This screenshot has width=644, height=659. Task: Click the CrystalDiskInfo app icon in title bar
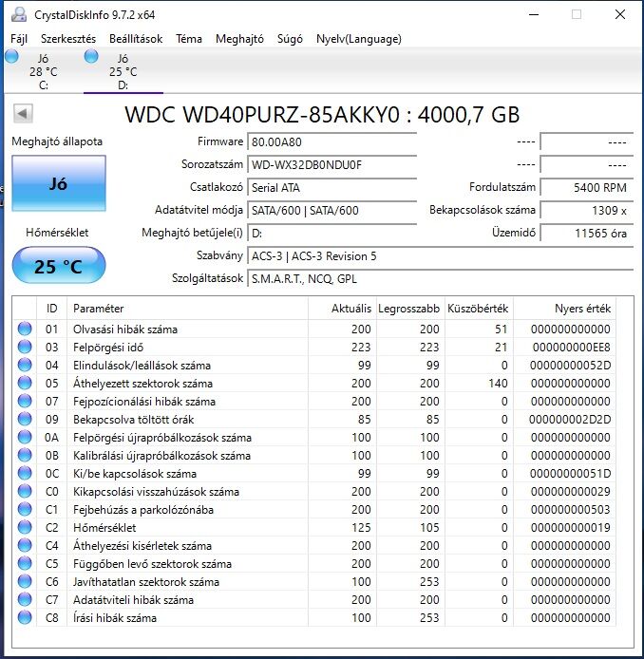click(18, 14)
